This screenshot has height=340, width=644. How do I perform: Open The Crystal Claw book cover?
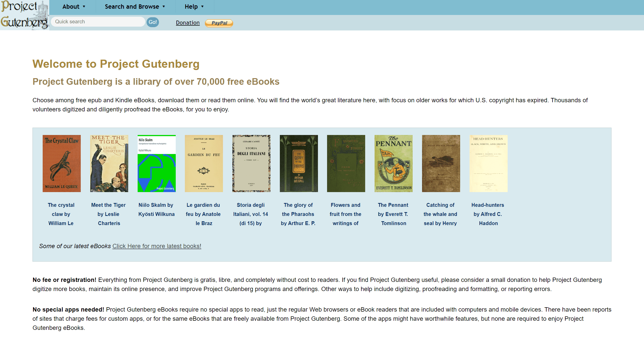pos(62,163)
